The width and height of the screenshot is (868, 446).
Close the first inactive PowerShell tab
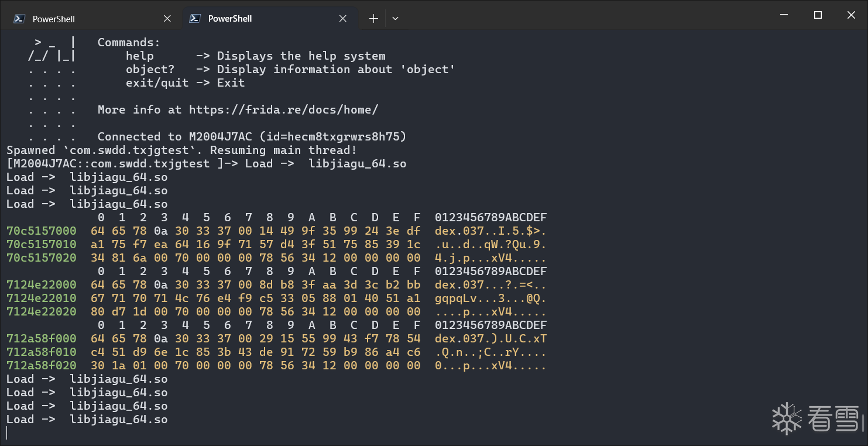[167, 19]
